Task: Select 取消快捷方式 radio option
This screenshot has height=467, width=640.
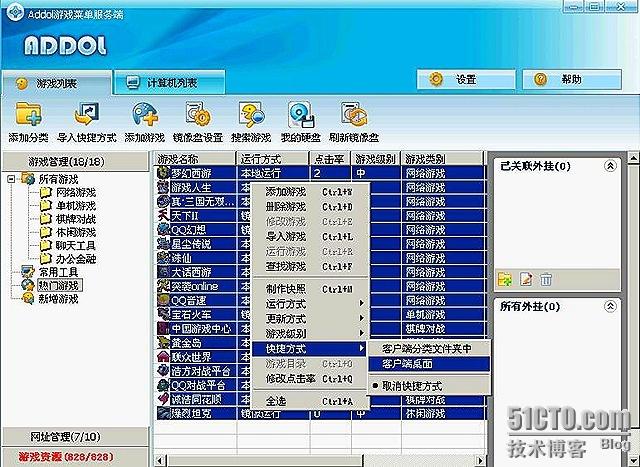Action: 429,386
